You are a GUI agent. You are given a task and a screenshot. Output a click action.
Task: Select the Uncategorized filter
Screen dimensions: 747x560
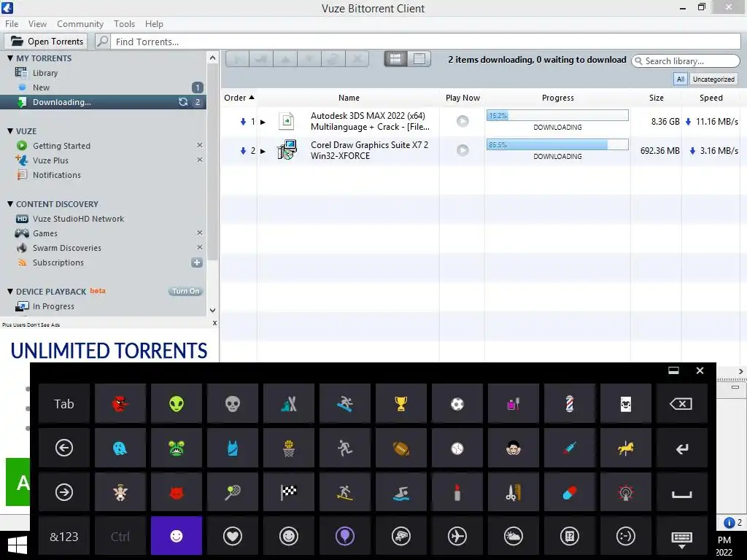[713, 79]
